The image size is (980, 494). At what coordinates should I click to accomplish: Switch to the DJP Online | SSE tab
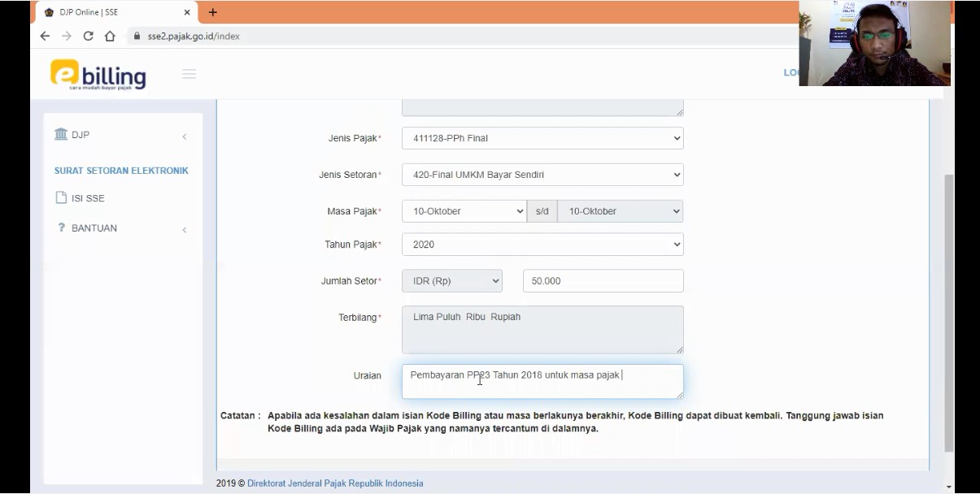pos(114,12)
